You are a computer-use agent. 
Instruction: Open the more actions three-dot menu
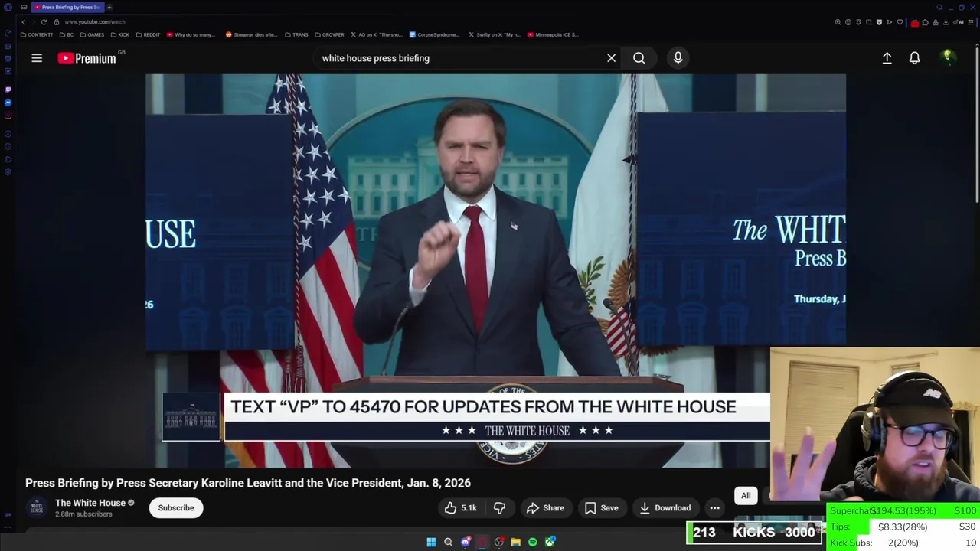pos(714,508)
